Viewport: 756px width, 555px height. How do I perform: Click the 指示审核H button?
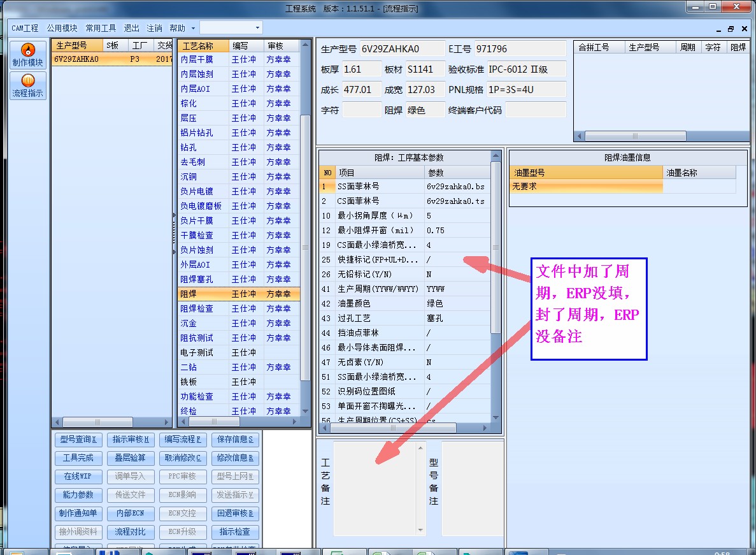[130, 439]
